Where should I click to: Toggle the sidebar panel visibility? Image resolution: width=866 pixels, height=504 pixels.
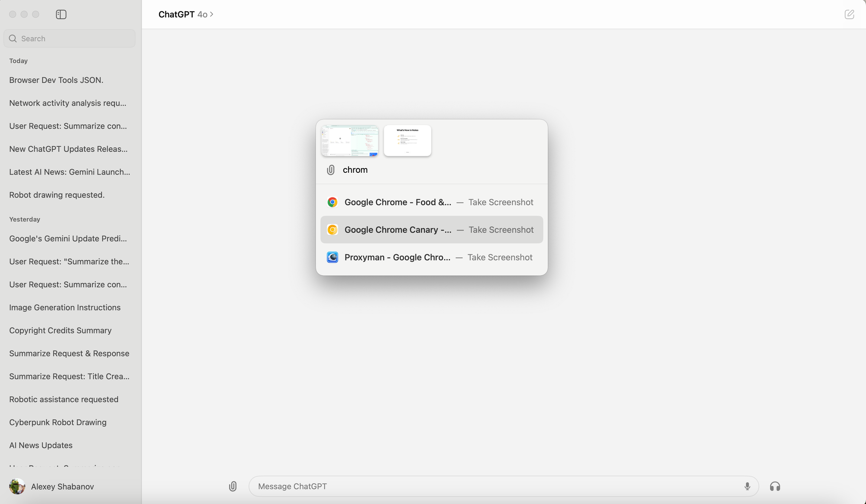(x=61, y=14)
